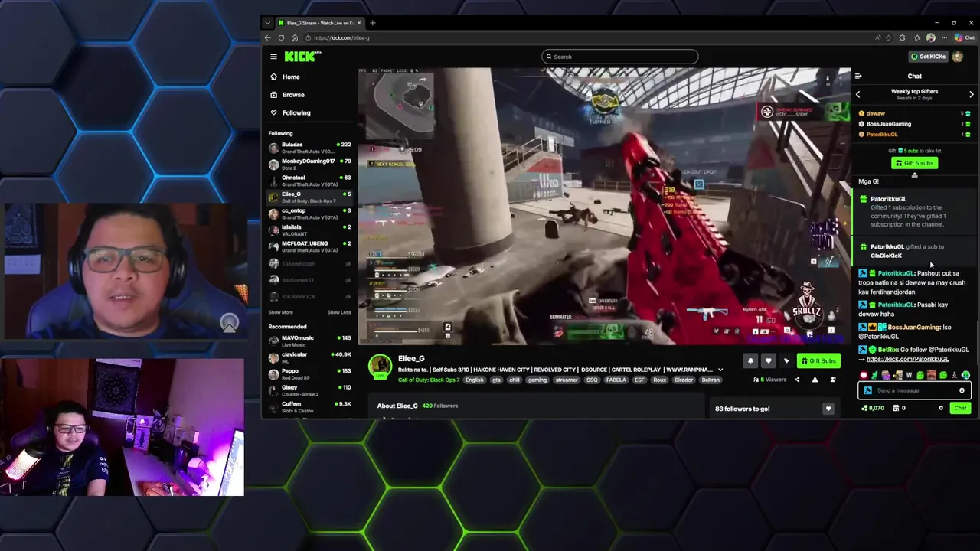Image resolution: width=980 pixels, height=551 pixels.
Task: Go back in browser
Action: (268, 37)
